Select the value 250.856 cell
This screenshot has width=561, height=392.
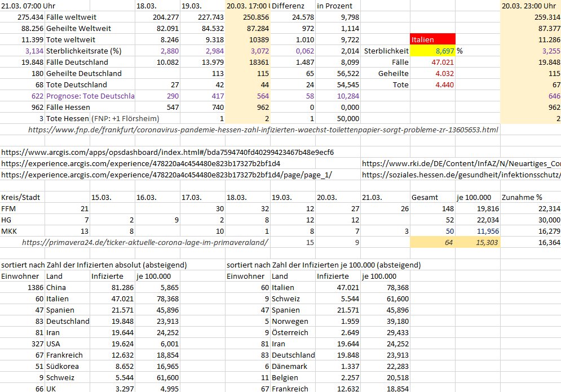point(248,17)
